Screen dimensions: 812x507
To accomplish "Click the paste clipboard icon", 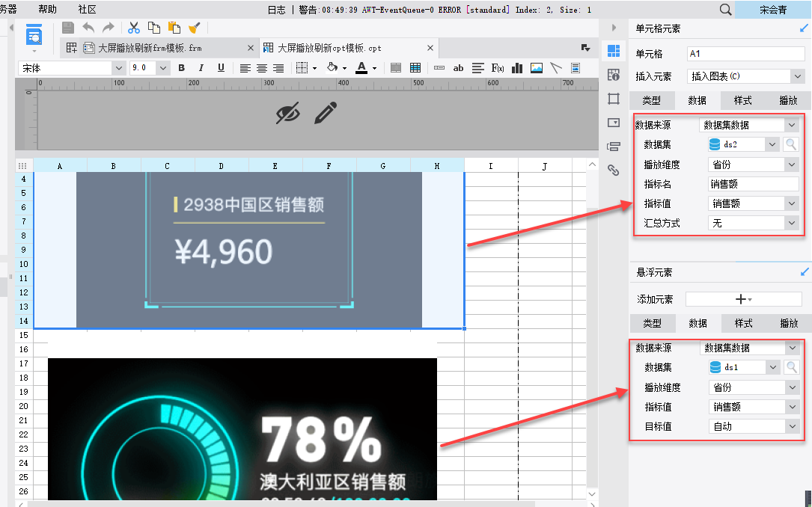I will pos(174,28).
